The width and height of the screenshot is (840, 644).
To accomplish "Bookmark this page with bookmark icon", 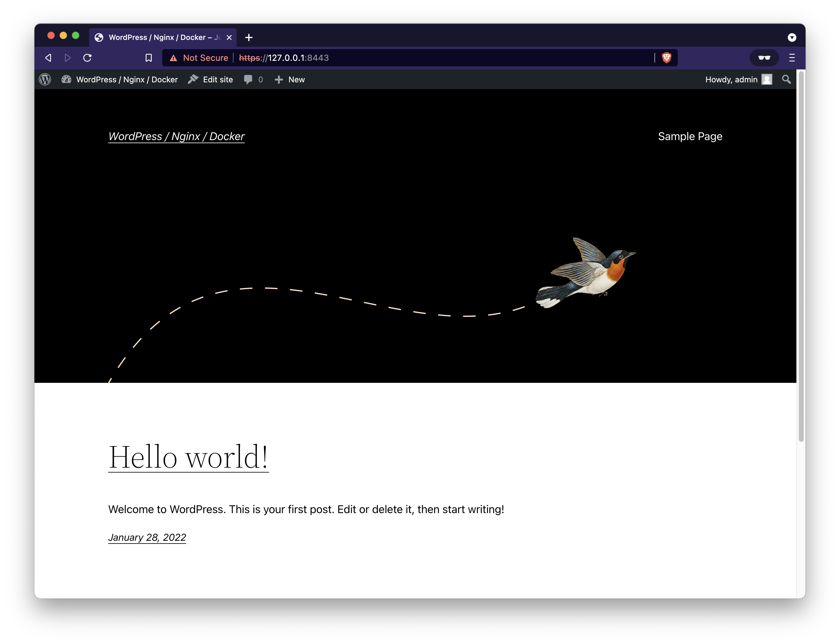I will coord(149,57).
